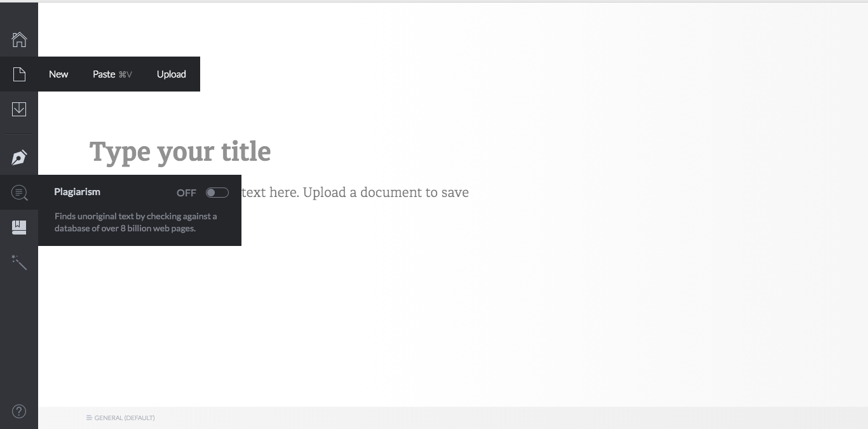The width and height of the screenshot is (868, 429).
Task: Open the vocabulary enhancement book icon
Action: click(19, 227)
